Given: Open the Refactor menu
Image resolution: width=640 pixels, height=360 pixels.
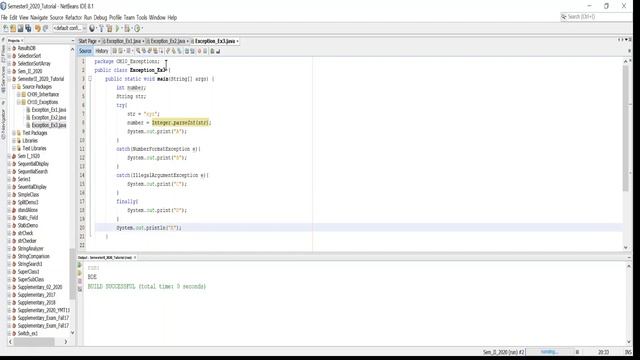Looking at the screenshot, I should click(x=73, y=18).
